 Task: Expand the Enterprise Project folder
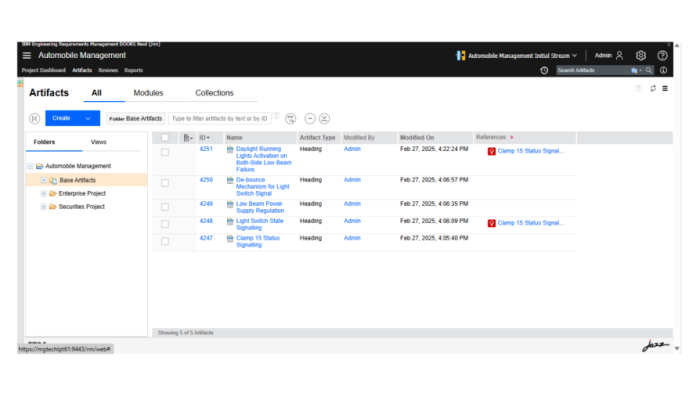43,193
